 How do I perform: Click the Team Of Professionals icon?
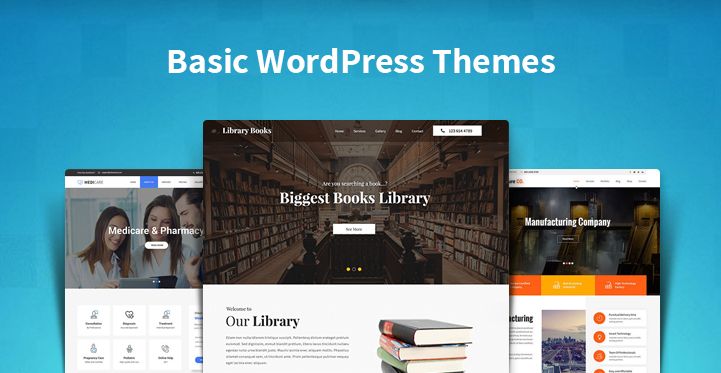pos(599,356)
